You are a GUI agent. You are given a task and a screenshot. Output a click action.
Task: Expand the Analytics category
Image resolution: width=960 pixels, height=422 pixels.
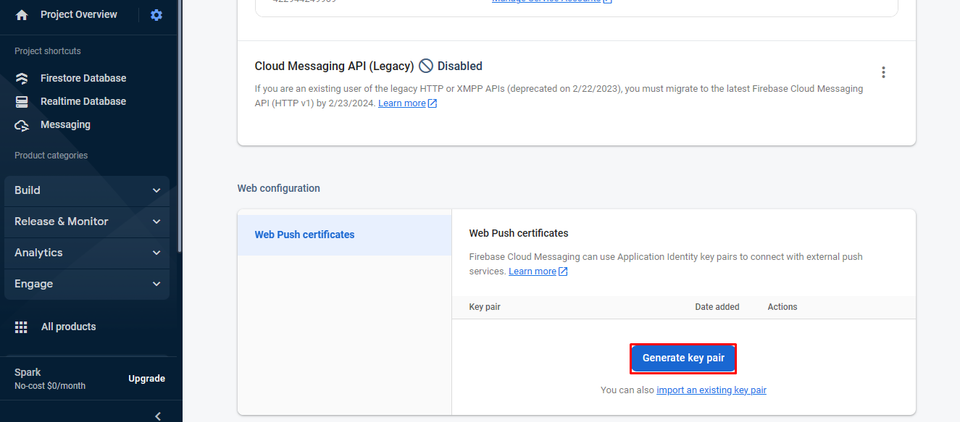(x=87, y=253)
